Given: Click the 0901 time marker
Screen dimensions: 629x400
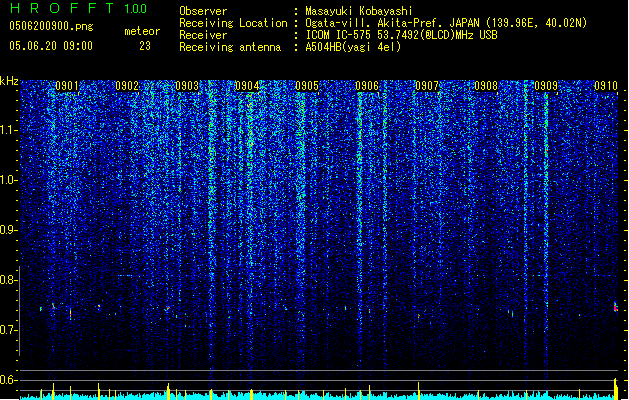Looking at the screenshot, I should (67, 86).
